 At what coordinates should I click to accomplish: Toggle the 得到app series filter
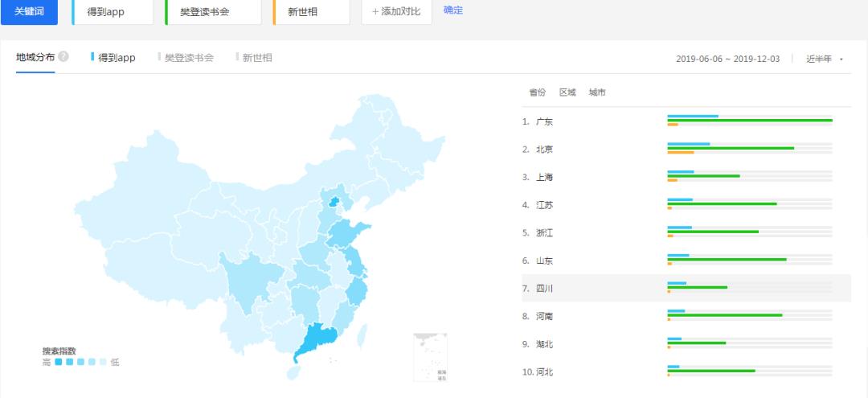tap(113, 58)
